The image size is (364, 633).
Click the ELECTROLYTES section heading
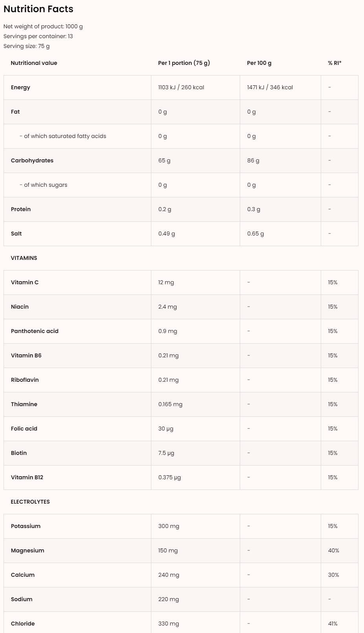[30, 502]
